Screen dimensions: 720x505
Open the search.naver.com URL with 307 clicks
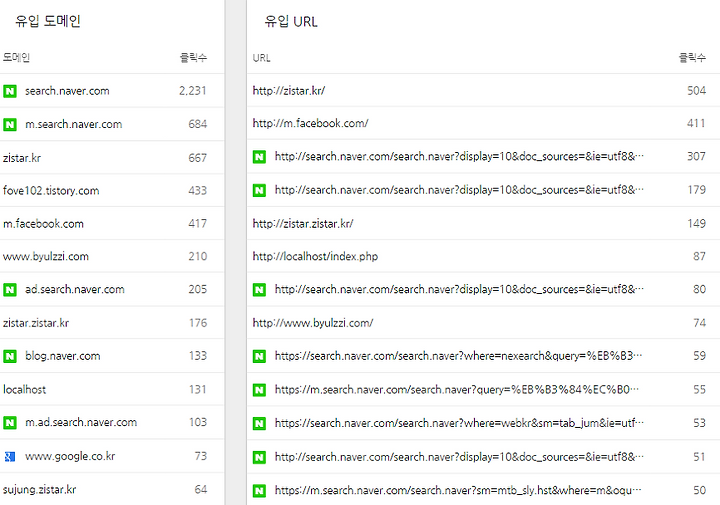459,157
